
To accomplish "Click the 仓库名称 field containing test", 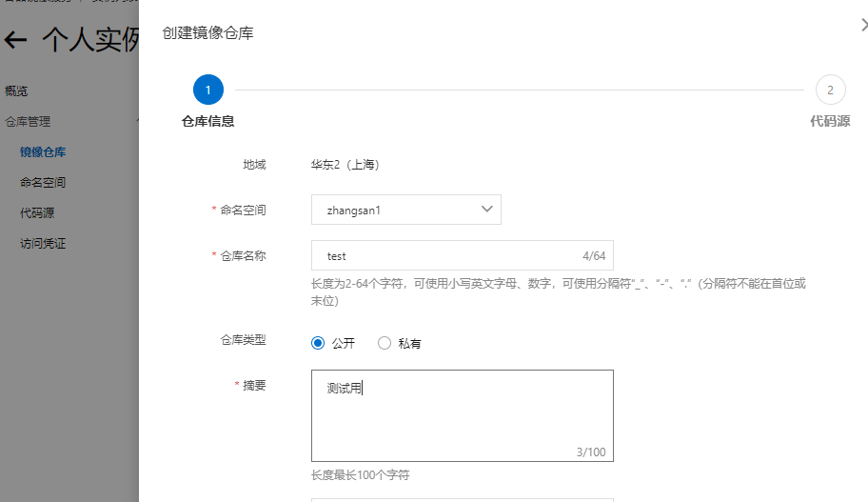I will coord(463,255).
